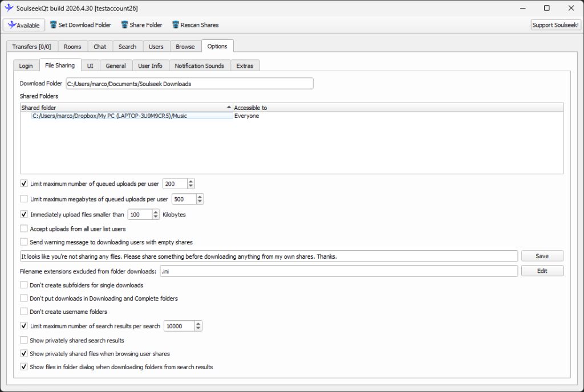Image resolution: width=584 pixels, height=392 pixels.
Task: Click the Download Folder path field
Action: 189,84
